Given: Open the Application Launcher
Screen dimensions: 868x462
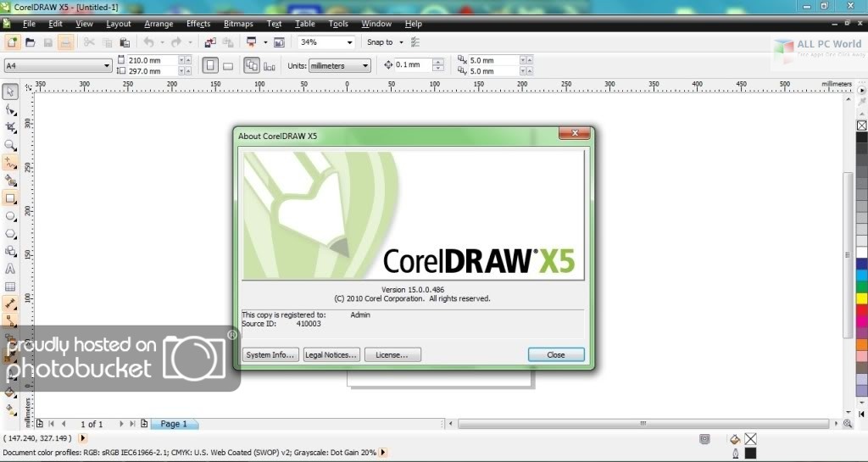Looking at the screenshot, I should click(251, 42).
